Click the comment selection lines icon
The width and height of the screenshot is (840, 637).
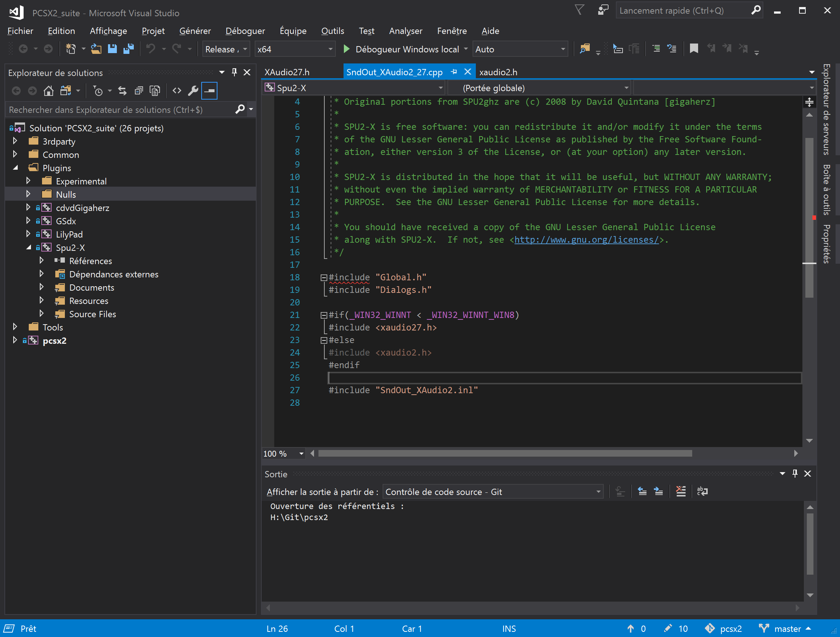(x=656, y=49)
